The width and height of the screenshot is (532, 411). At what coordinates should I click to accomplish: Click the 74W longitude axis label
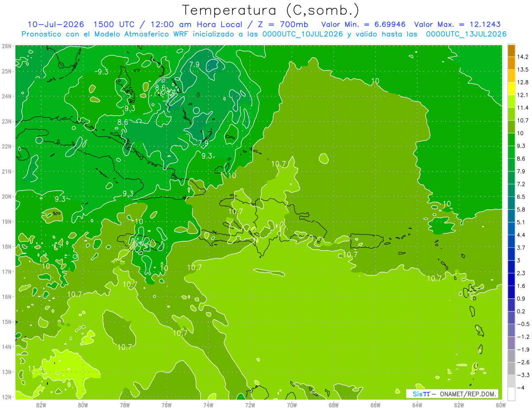point(208,405)
